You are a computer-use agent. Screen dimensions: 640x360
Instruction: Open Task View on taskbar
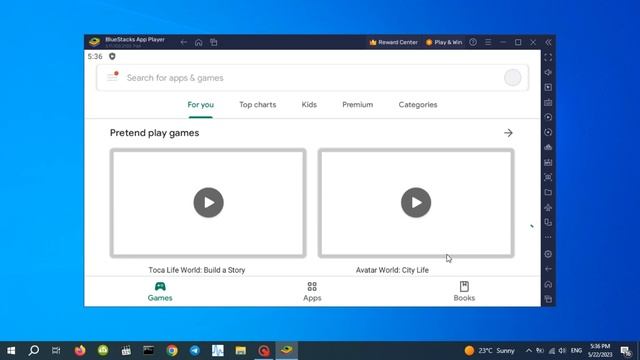[56, 351]
